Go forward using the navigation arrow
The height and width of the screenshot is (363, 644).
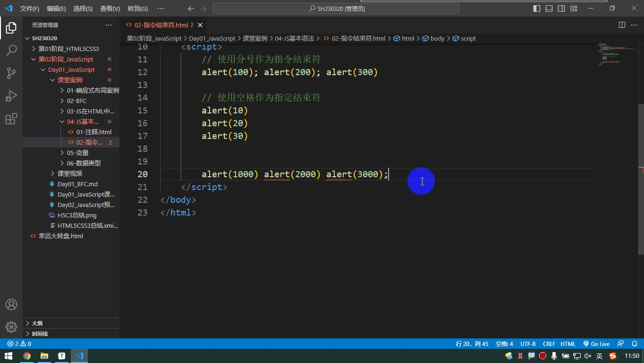tap(203, 9)
